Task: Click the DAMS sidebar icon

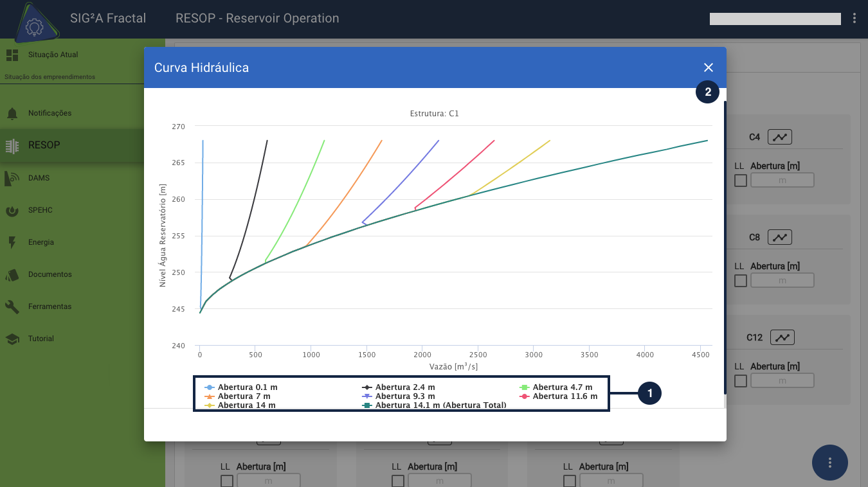Action: point(12,178)
